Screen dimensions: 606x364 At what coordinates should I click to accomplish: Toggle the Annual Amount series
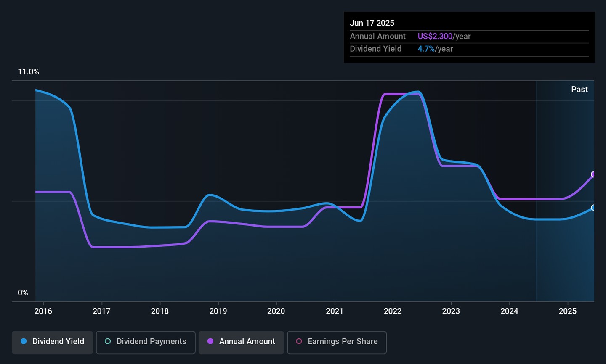(x=241, y=342)
